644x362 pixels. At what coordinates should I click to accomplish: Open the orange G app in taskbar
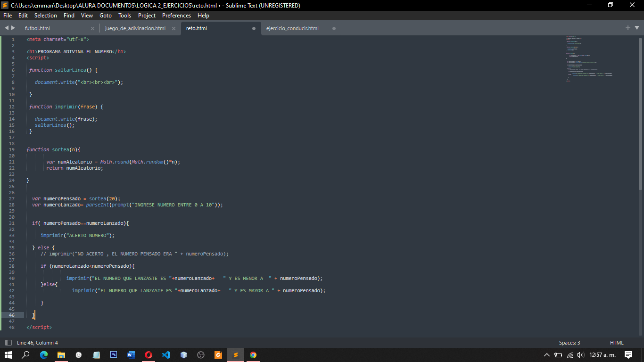tap(218, 355)
